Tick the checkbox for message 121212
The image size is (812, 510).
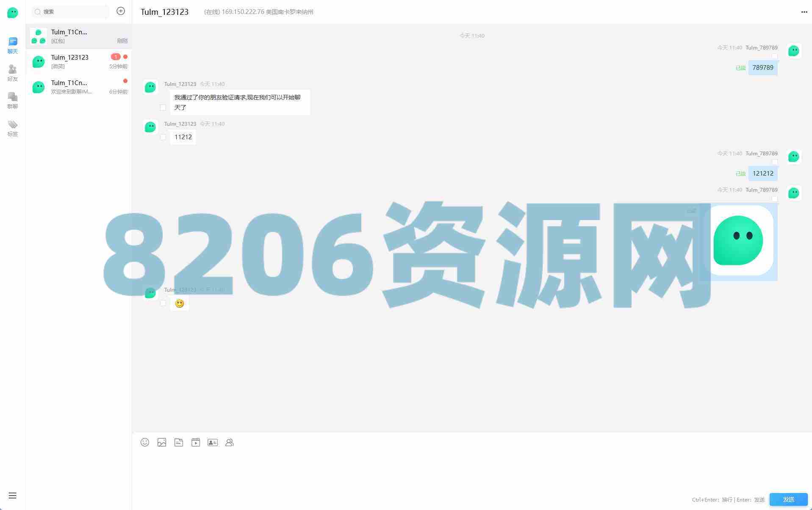click(774, 162)
